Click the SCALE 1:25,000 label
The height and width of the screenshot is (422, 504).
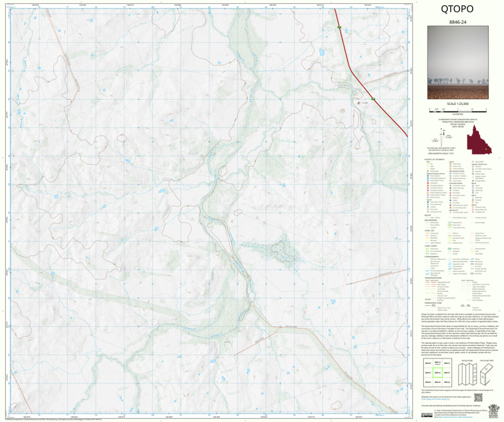tap(457, 104)
